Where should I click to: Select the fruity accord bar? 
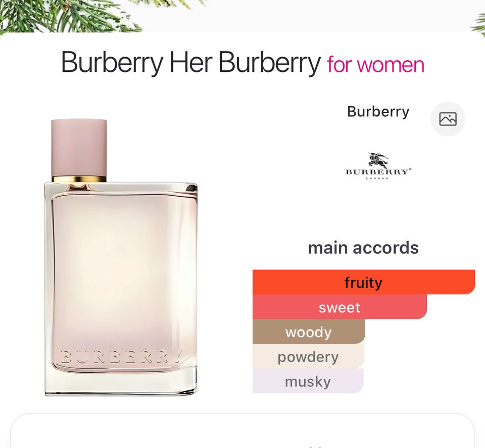coord(363,282)
